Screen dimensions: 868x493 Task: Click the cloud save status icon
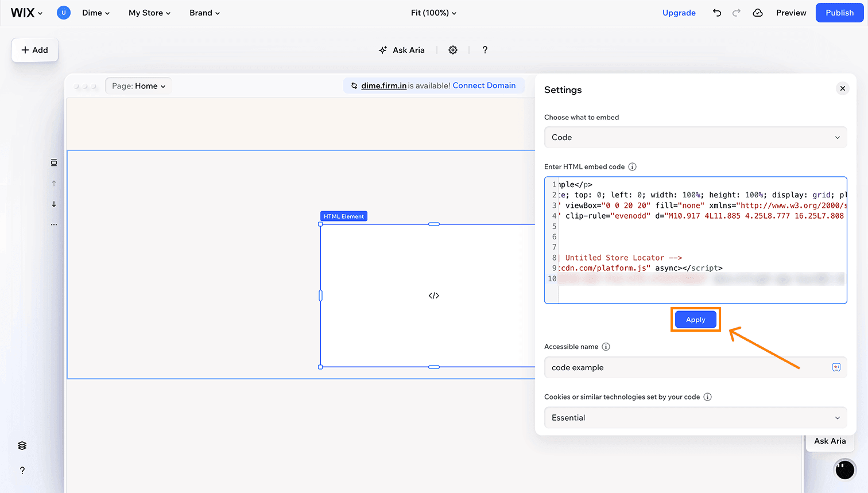[x=758, y=13]
